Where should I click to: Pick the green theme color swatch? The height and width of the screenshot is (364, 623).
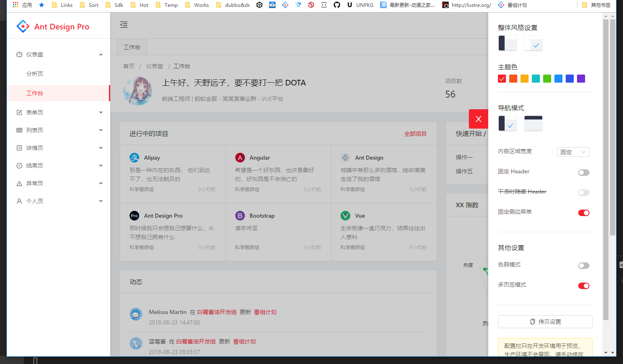click(547, 79)
